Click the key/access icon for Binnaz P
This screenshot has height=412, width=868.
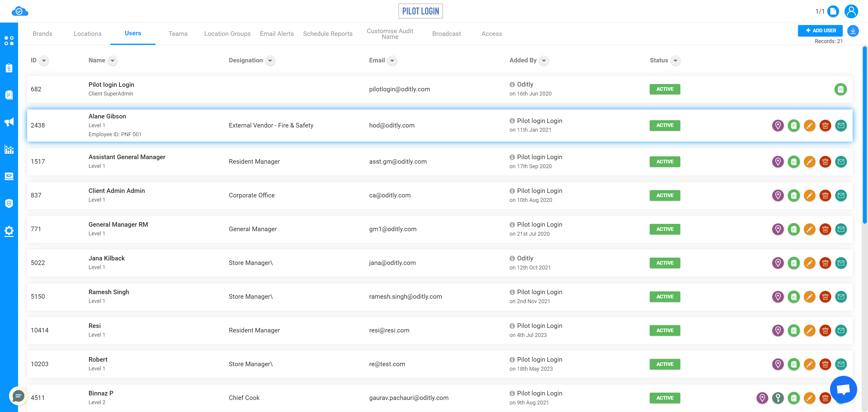778,398
